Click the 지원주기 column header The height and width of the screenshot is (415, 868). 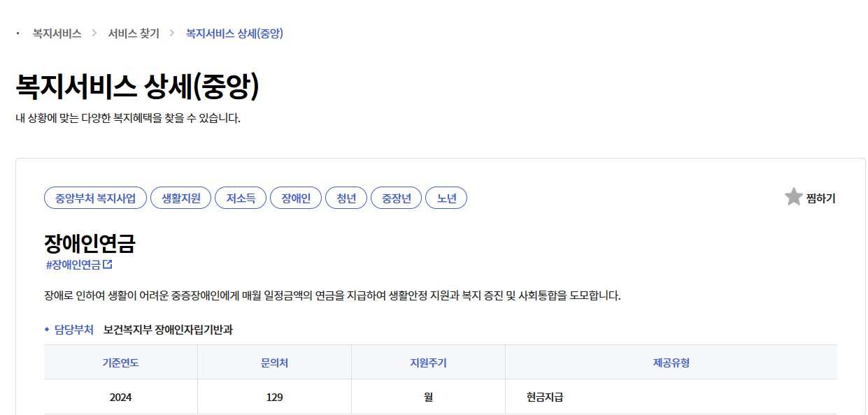click(x=428, y=363)
